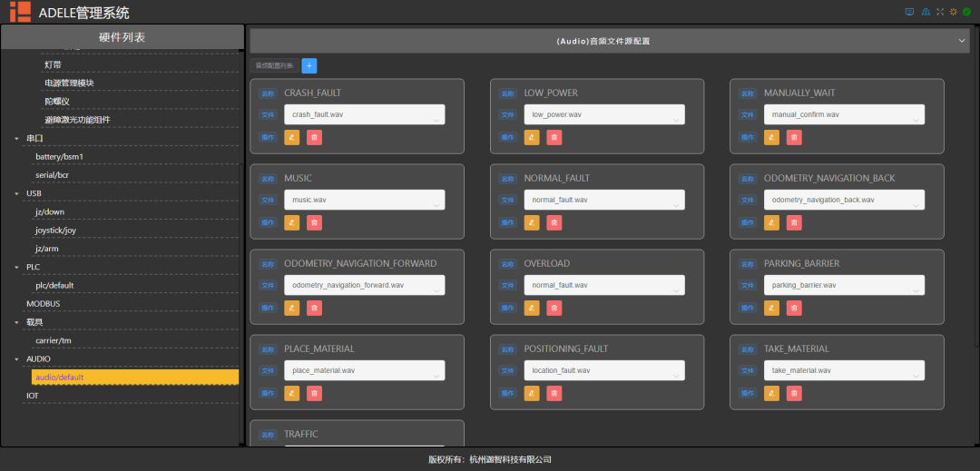
Task: Open the OVERLOAD card file dropdown
Action: pyautogui.click(x=603, y=286)
